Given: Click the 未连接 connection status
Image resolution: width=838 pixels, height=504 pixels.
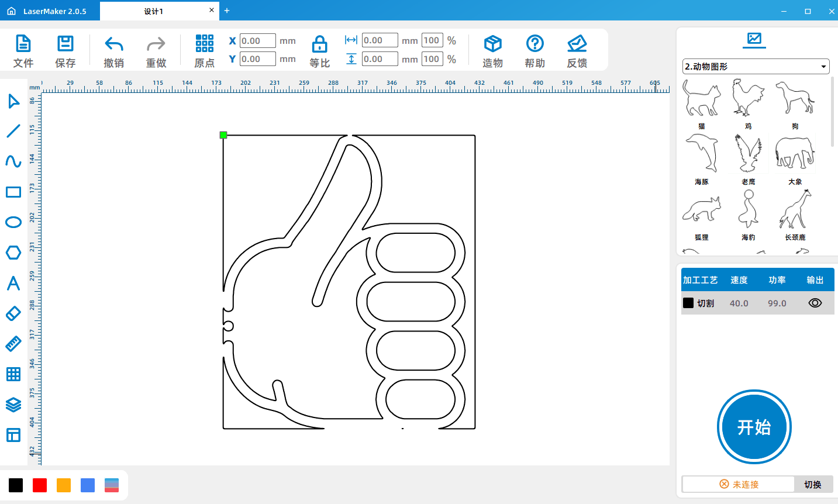Looking at the screenshot, I should point(739,484).
